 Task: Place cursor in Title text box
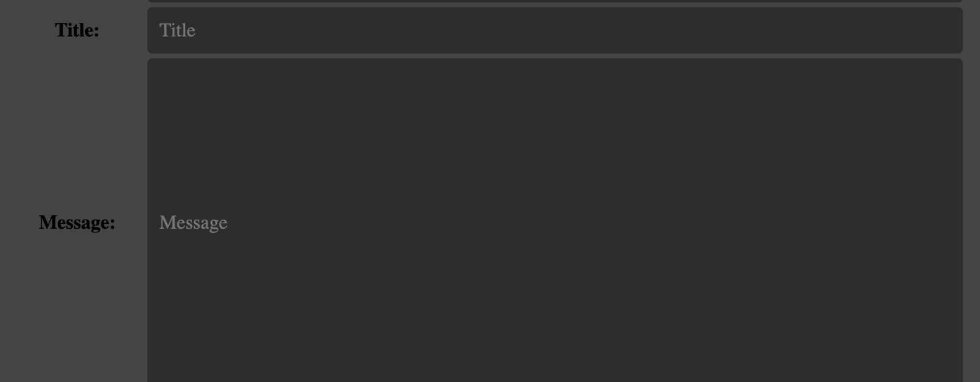coord(555,30)
